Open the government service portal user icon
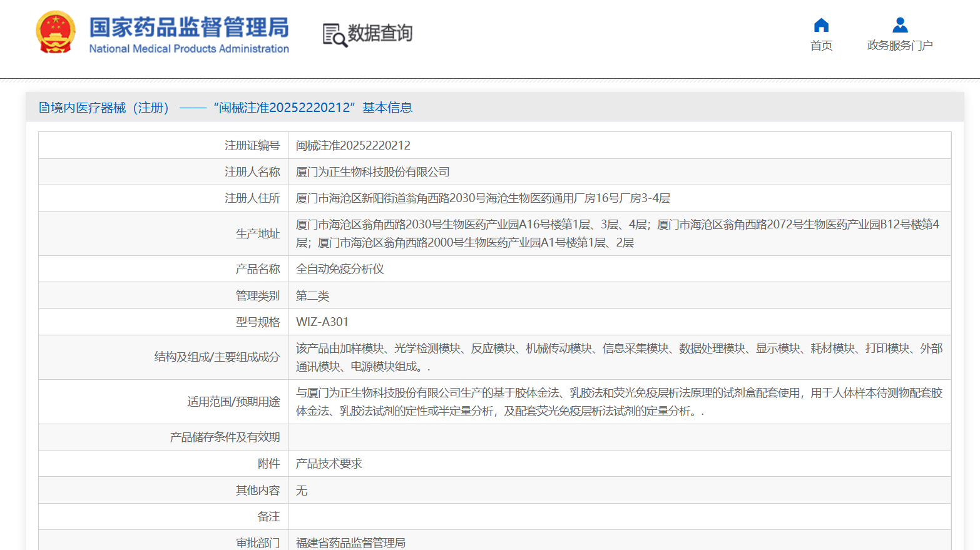Image resolution: width=980 pixels, height=550 pixels. (x=900, y=25)
